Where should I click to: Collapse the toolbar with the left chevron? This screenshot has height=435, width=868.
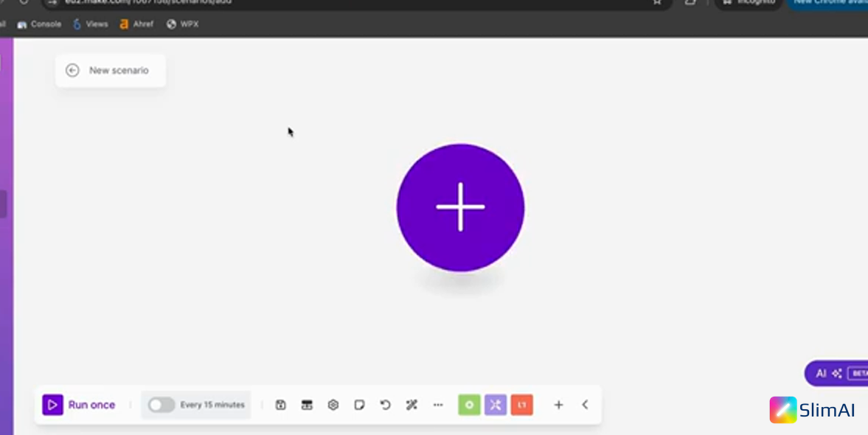[x=585, y=405]
